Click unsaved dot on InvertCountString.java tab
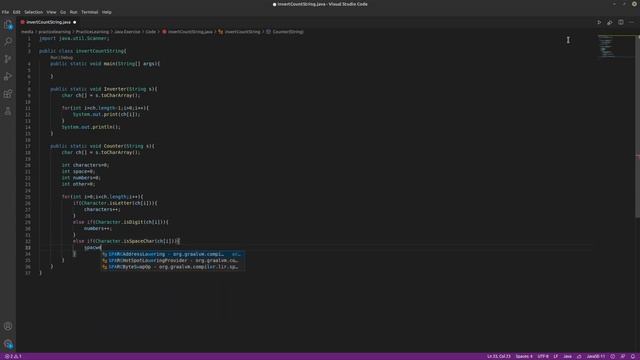Screen dimensions: 640x360 pyautogui.click(x=75, y=22)
